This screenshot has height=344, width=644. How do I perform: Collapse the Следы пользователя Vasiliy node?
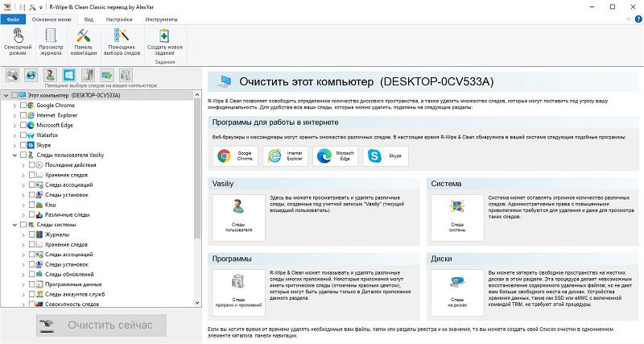[14, 155]
